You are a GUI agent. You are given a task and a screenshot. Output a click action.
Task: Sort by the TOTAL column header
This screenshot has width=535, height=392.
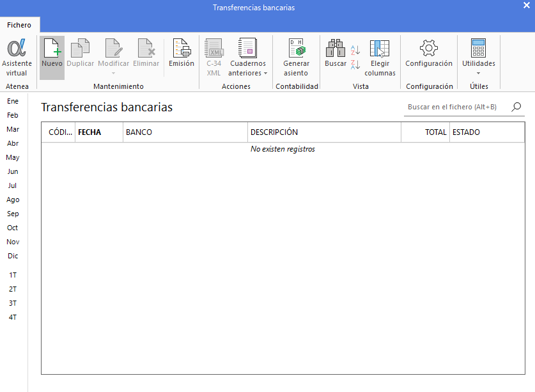coord(426,132)
